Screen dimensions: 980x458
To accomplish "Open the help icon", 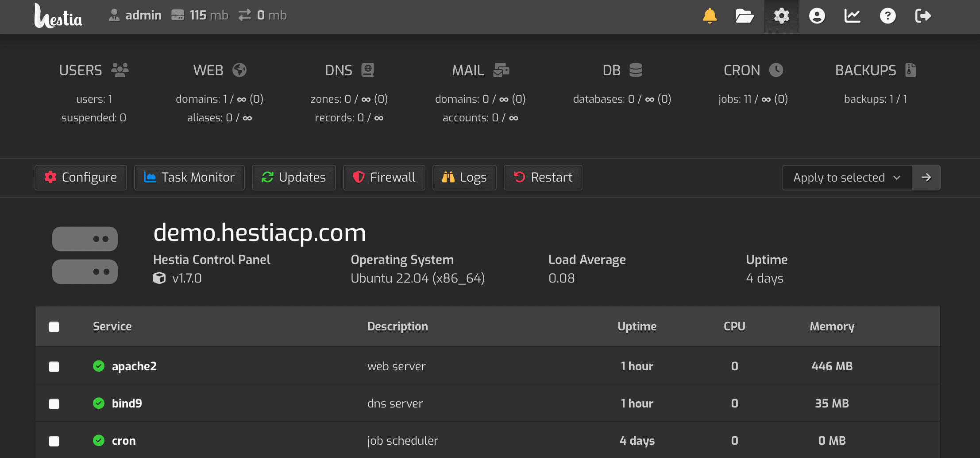I will coord(887,16).
